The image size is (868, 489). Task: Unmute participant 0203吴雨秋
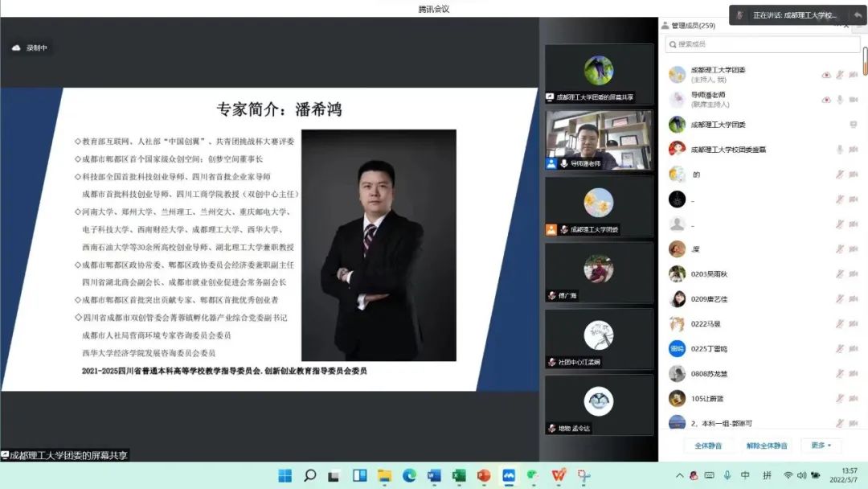(x=840, y=274)
